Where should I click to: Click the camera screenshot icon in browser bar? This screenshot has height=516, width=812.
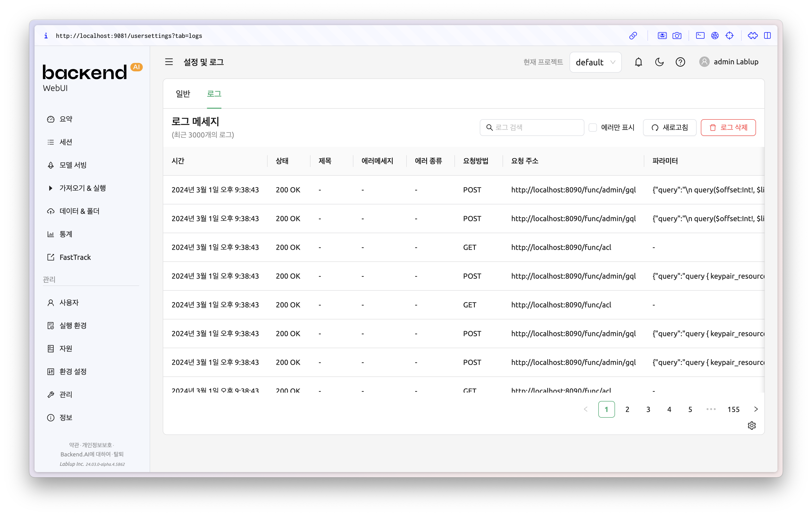[x=677, y=35]
